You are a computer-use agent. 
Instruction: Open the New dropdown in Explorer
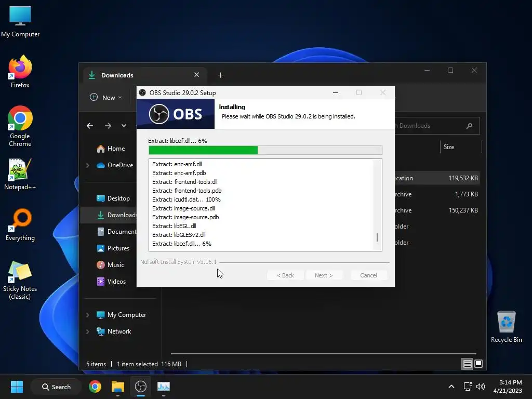(x=106, y=97)
